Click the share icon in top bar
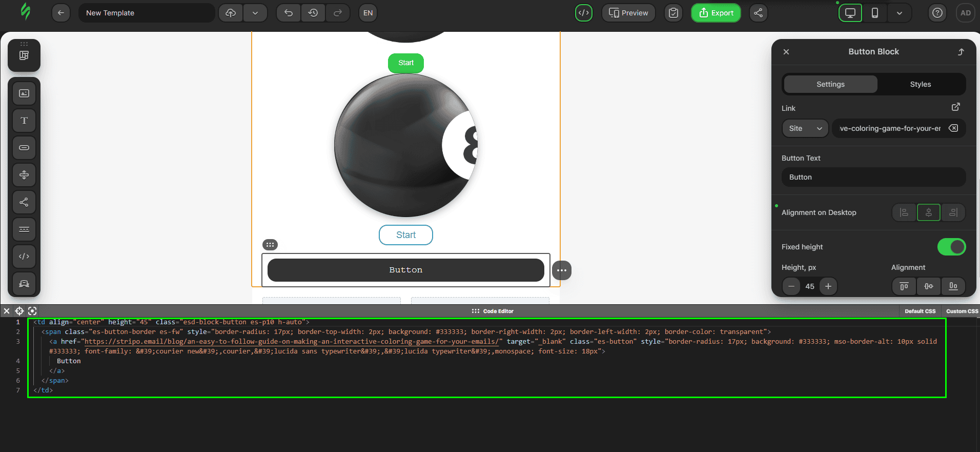The width and height of the screenshot is (980, 452). pos(758,13)
